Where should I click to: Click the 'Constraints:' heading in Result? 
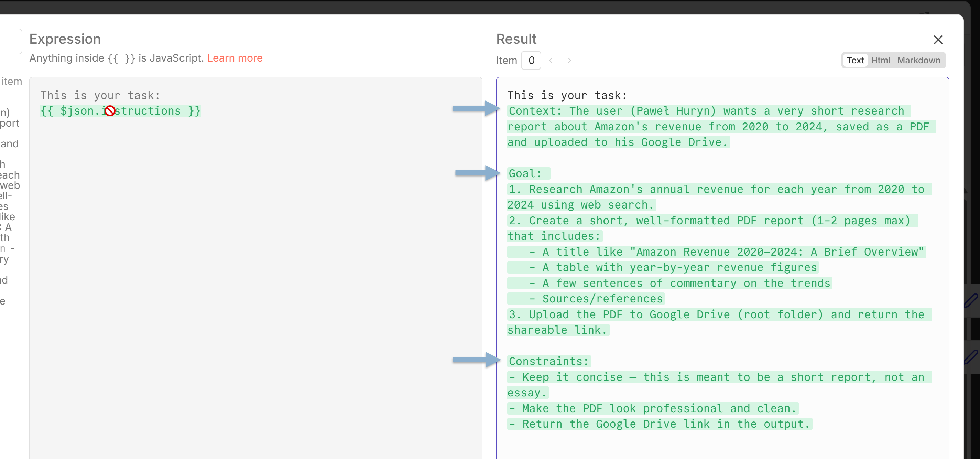[x=548, y=361]
